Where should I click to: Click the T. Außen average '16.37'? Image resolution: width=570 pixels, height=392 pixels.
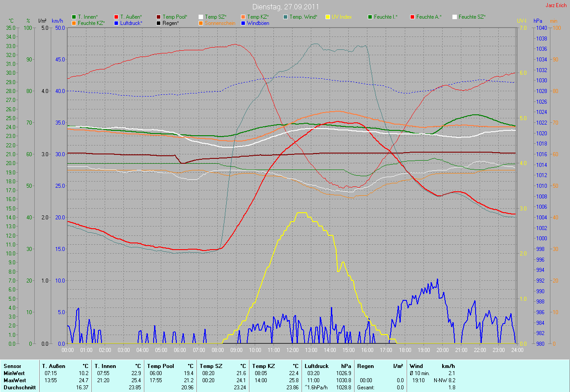[82, 388]
